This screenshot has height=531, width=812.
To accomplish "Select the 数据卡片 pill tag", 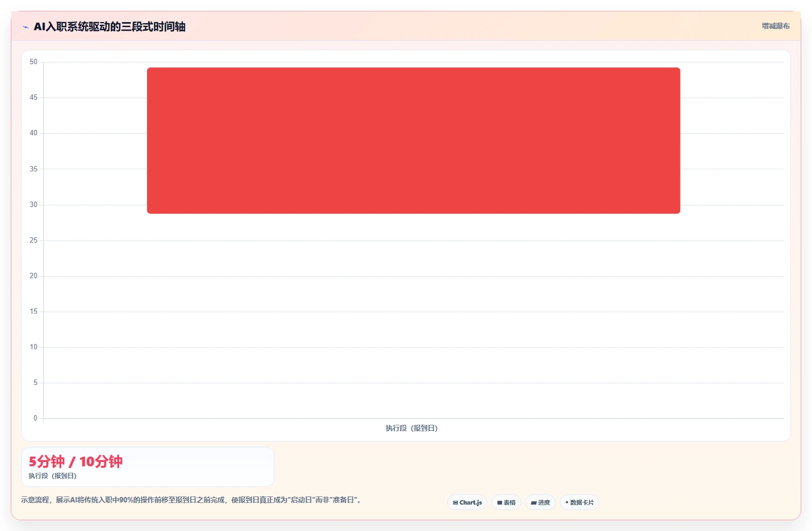I will 579,502.
